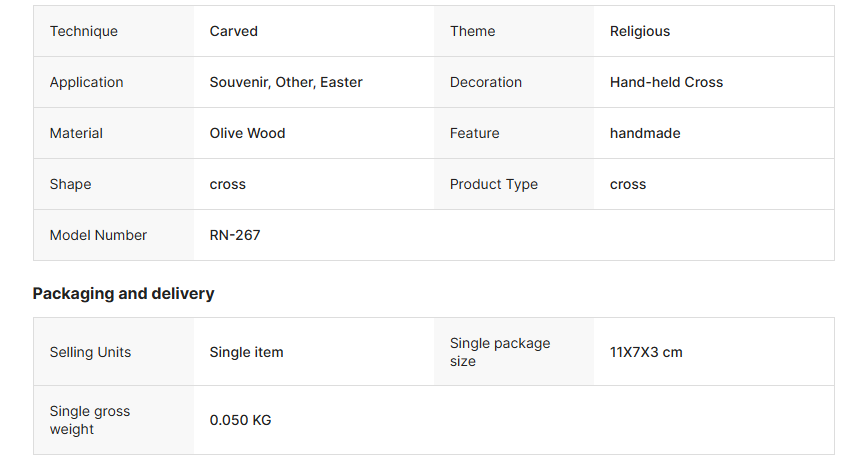847x464 pixels.
Task: Click the 11X7X3 cm package size
Action: coord(646,352)
